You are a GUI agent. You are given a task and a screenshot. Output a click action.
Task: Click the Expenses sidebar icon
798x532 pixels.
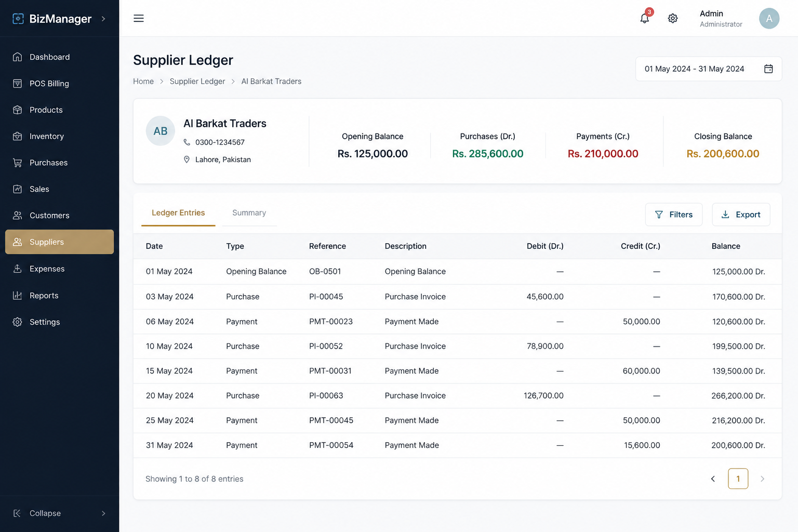coord(18,269)
